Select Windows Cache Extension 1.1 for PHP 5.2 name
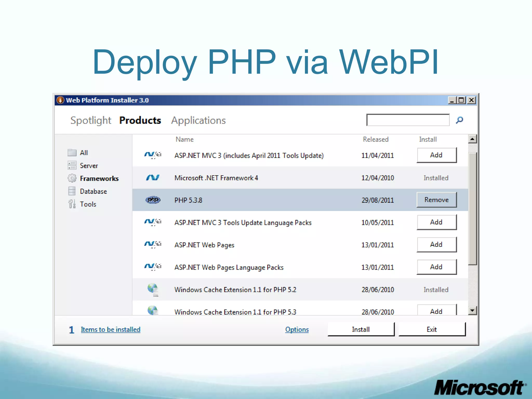The width and height of the screenshot is (532, 399). [x=235, y=290]
